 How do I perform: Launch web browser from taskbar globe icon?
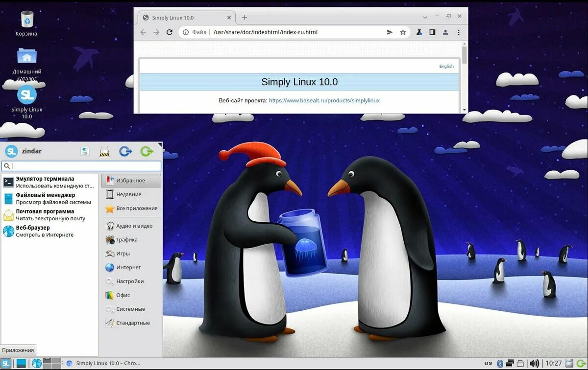coord(37,363)
